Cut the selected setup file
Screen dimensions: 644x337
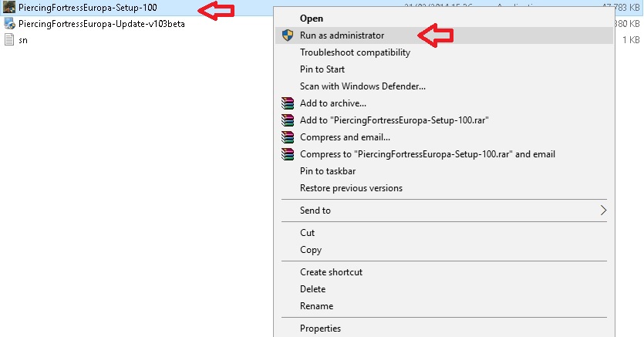coord(307,233)
